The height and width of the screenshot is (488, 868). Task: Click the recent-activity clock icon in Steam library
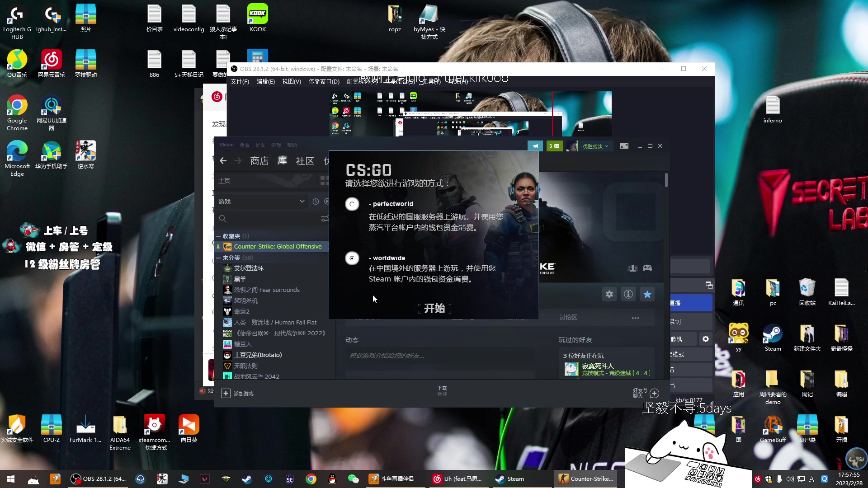[x=316, y=202]
